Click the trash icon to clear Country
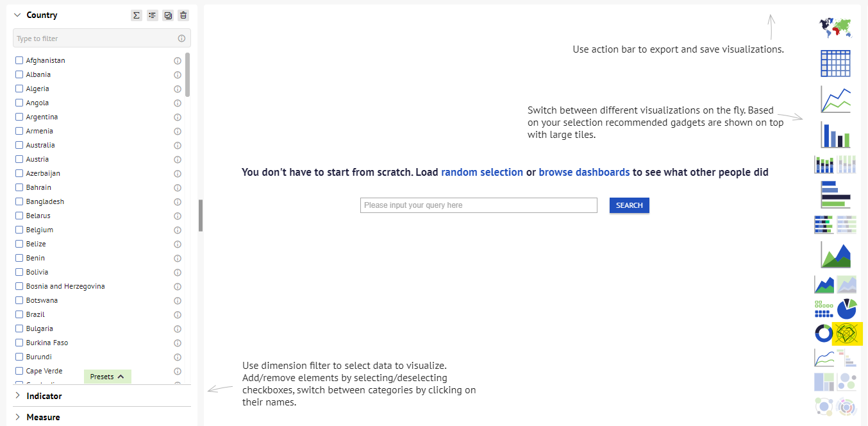Viewport: 868px width, 426px height. [x=183, y=15]
